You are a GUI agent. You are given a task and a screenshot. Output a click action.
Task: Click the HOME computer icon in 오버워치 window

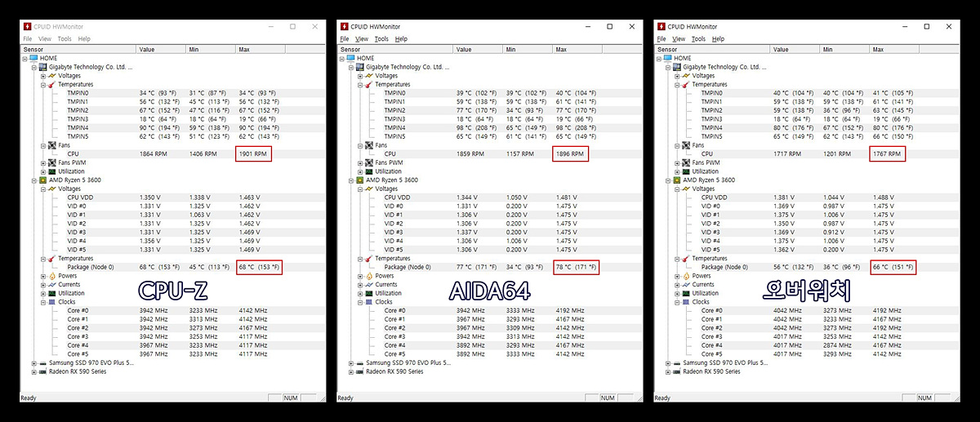click(667, 58)
